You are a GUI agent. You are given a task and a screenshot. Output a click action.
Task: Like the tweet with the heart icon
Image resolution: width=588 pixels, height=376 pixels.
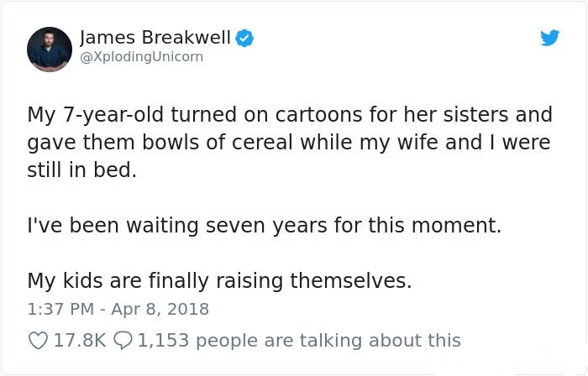[39, 341]
